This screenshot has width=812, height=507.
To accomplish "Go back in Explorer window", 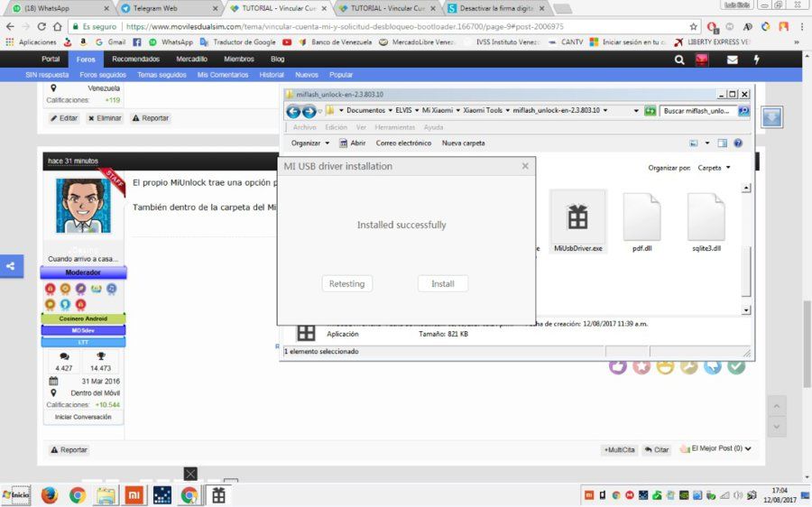I will coord(293,111).
